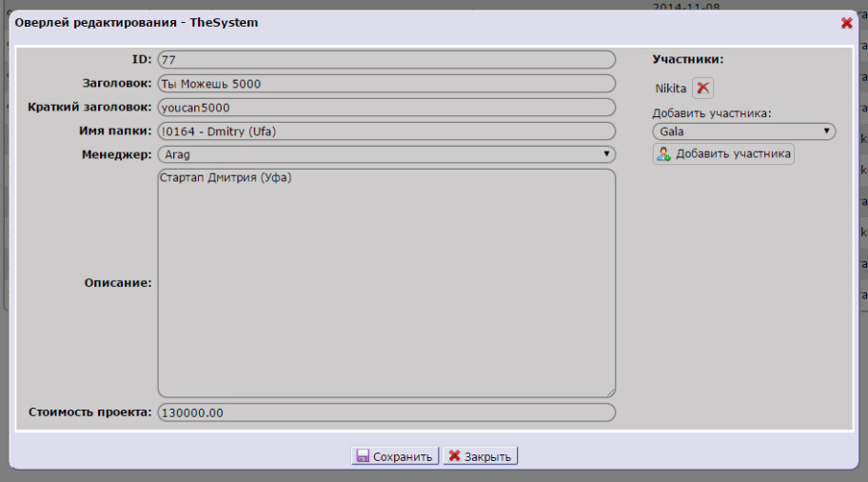Focus the ID field containing 77
Screen dimensions: 868x482
386,60
